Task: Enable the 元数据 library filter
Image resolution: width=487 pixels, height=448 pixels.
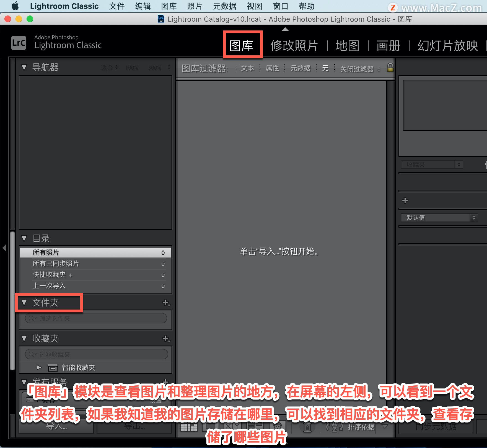Action: (301, 68)
